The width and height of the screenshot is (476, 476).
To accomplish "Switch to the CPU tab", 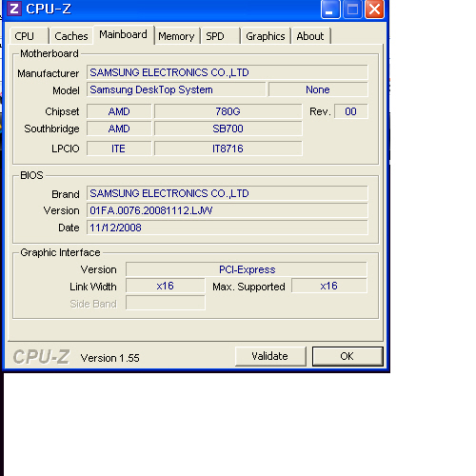I will coord(30,36).
